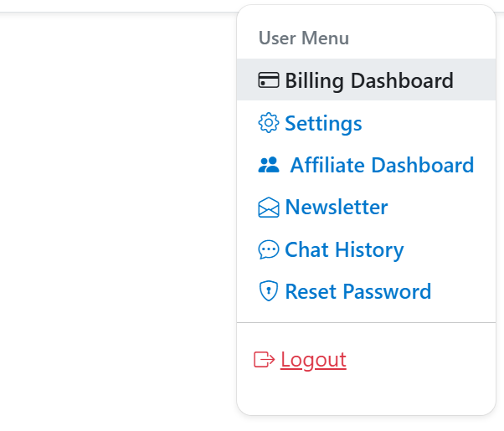
Task: Click the blank space below Logout in the menu
Action: [366, 393]
